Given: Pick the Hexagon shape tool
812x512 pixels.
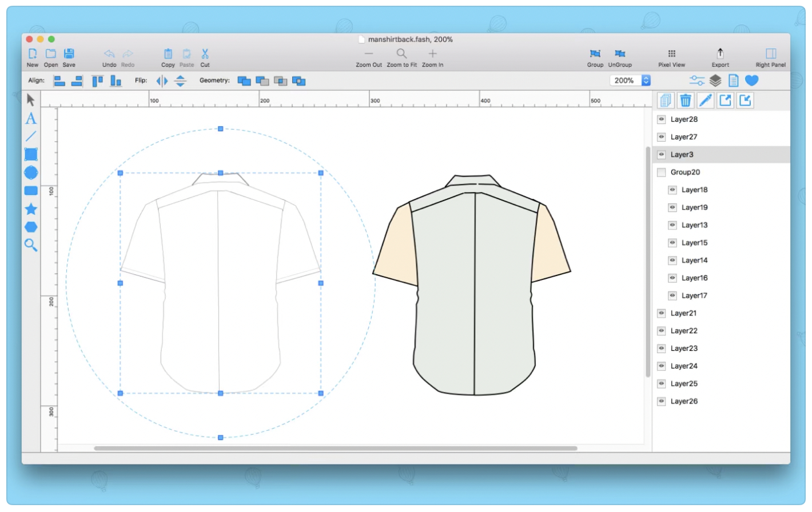Looking at the screenshot, I should pos(31,227).
